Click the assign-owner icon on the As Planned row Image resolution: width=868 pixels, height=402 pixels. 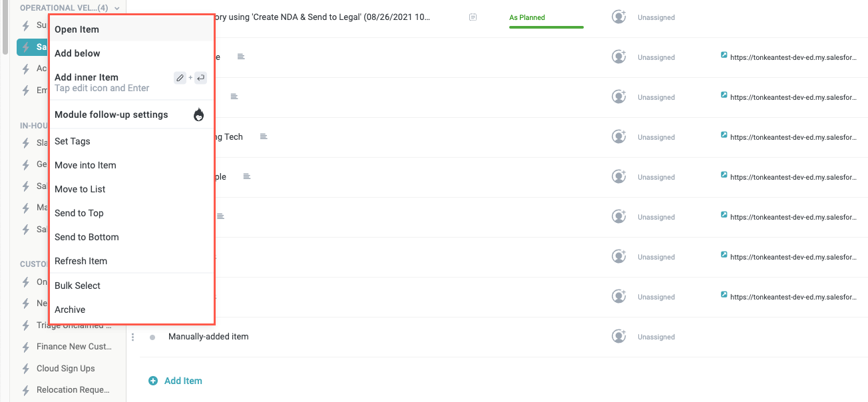pos(618,17)
